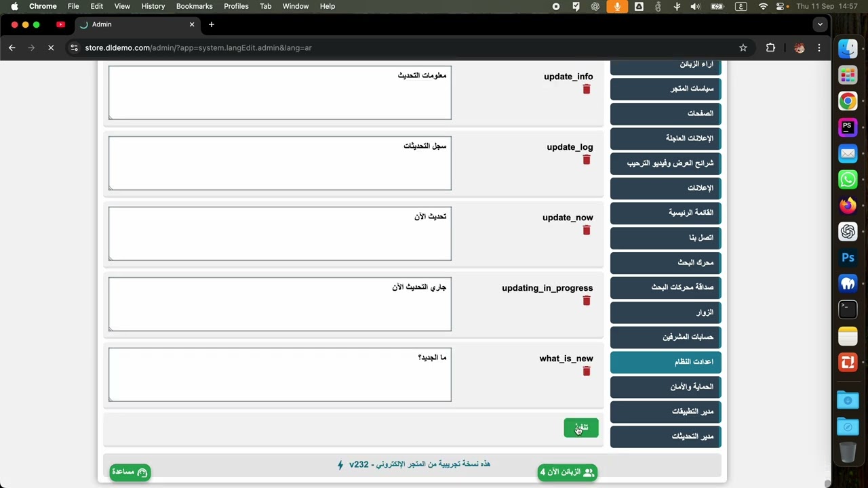Screen dimensions: 868x488
Task: Expand the tab search dropdown arrow
Action: (x=820, y=24)
